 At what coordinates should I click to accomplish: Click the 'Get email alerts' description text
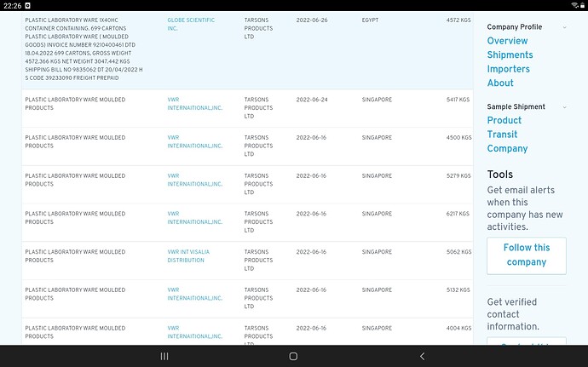[525, 209]
